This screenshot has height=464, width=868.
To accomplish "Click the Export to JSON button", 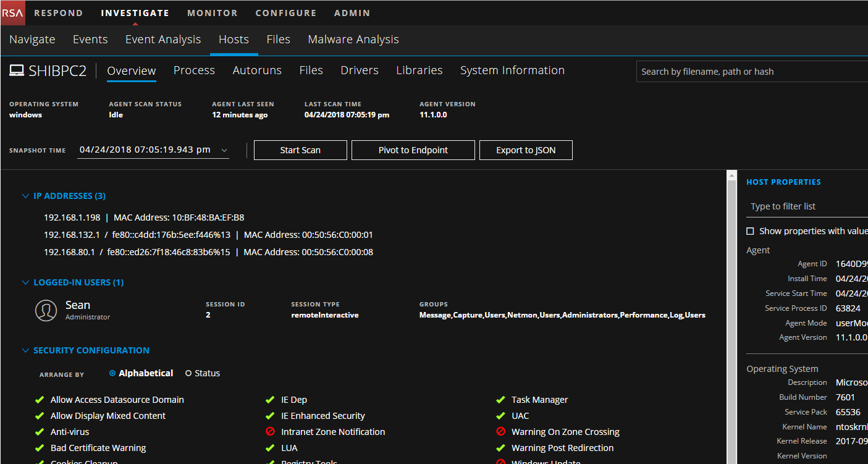I will pos(526,150).
